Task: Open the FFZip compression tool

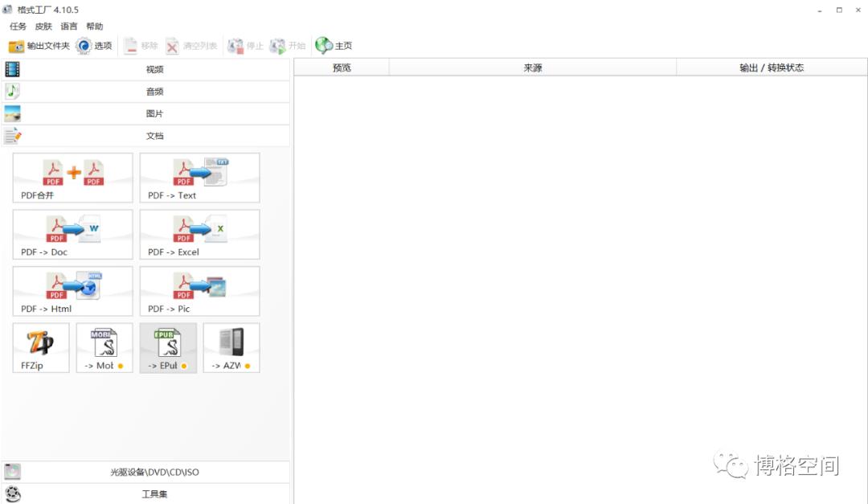Action: point(41,348)
